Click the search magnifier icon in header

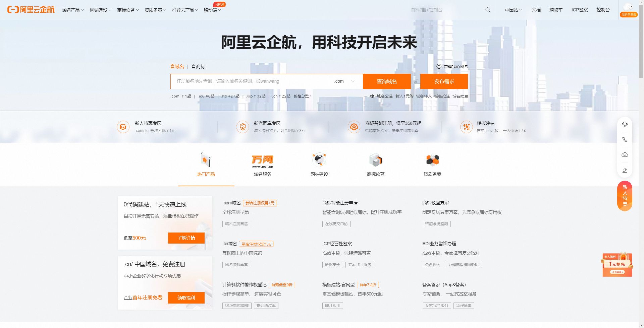(488, 10)
